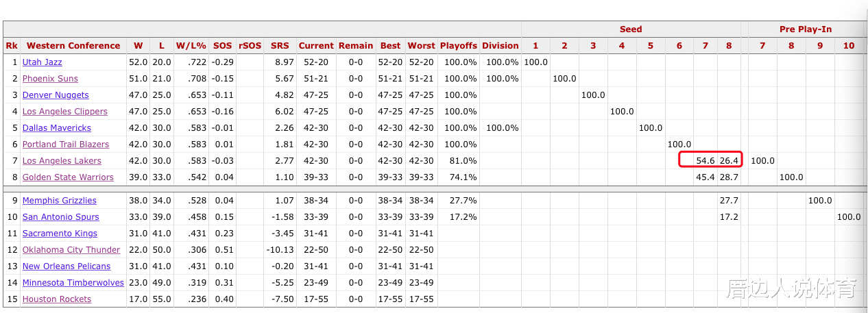868x313 pixels.
Task: Open the Dallas Mavericks link
Action: (57, 128)
